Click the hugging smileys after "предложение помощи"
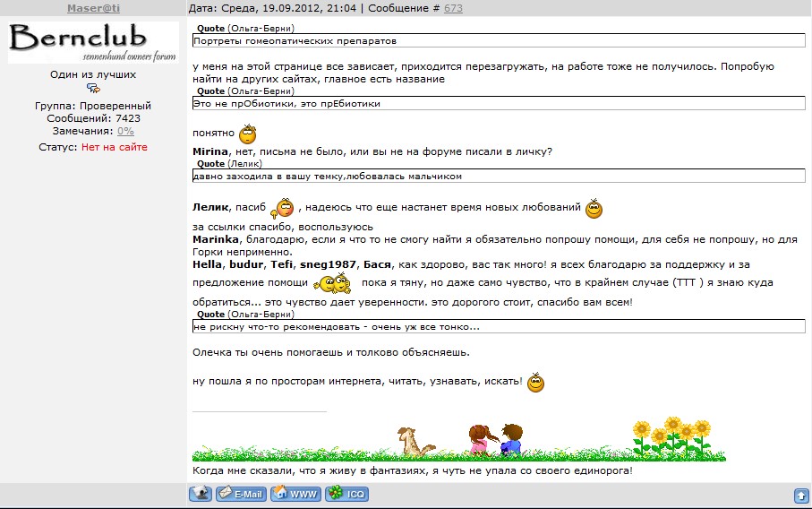The height and width of the screenshot is (509, 812). point(332,283)
